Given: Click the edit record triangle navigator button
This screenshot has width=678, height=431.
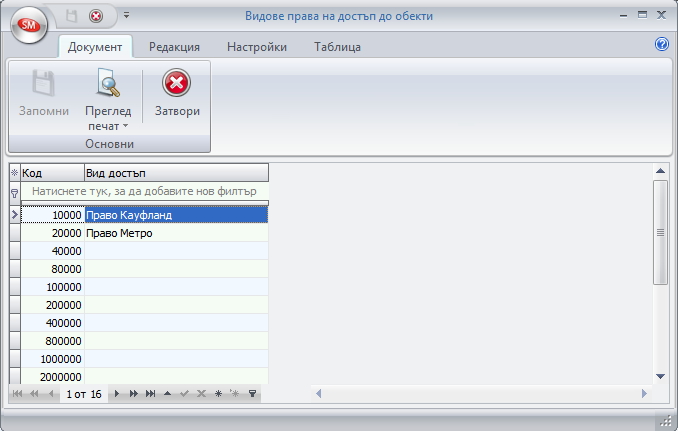Looking at the screenshot, I should point(167,393).
